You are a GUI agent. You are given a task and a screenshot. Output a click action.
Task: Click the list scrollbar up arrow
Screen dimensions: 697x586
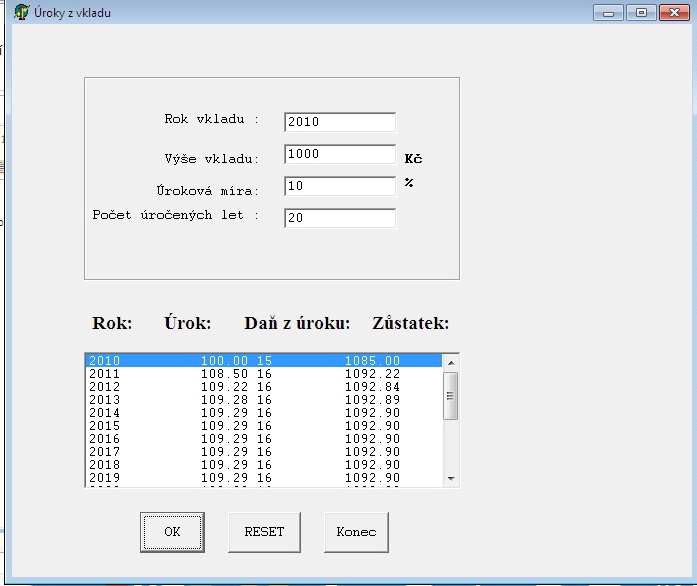(451, 363)
